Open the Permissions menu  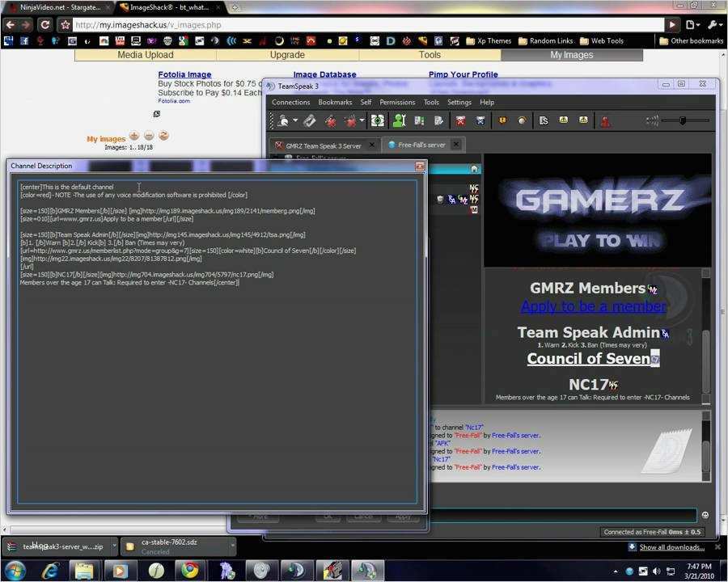(397, 102)
